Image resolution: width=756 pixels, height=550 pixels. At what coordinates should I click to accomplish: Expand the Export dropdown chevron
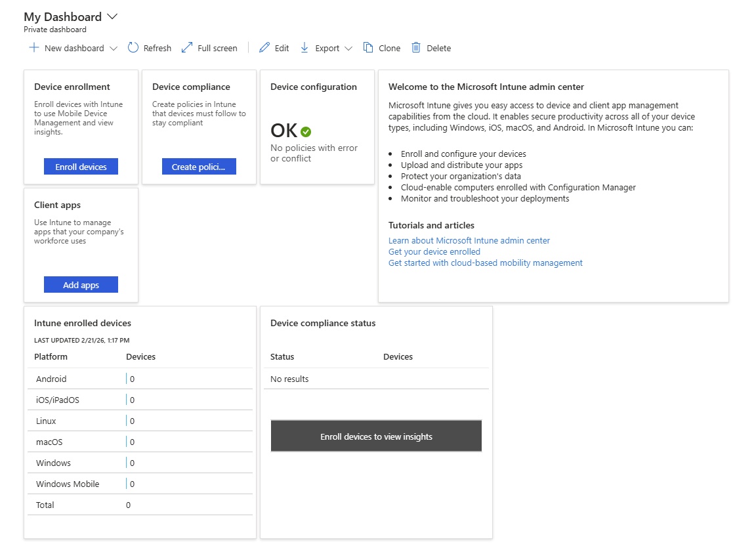tap(348, 49)
